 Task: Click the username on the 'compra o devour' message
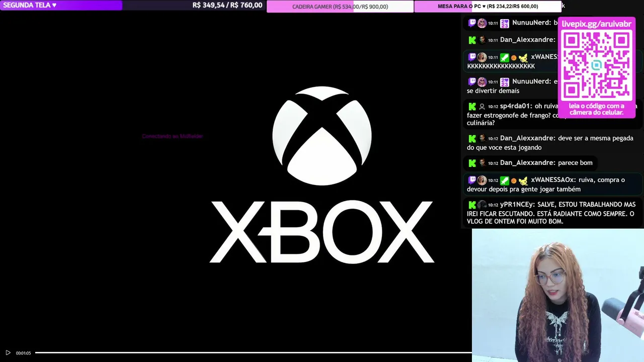[x=553, y=180]
